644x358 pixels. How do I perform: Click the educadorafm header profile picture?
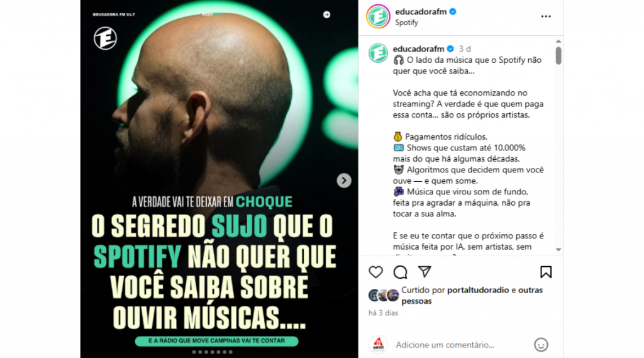coord(378,16)
